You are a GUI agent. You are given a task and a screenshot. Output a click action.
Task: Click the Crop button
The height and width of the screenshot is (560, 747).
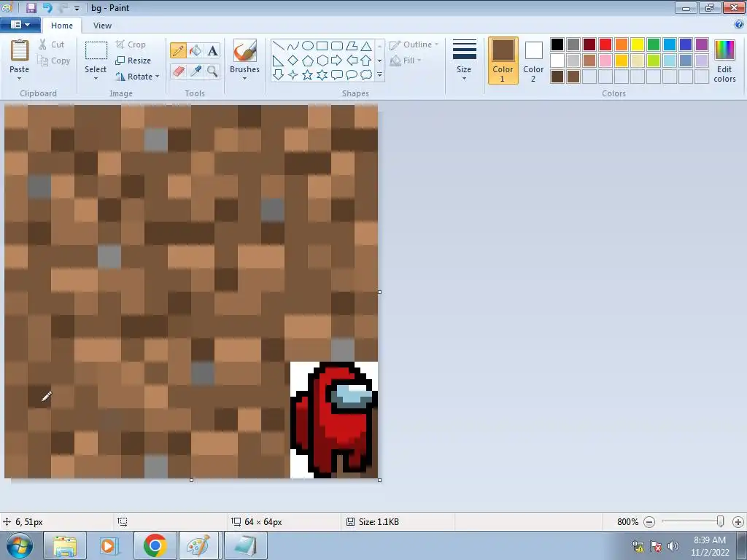(x=131, y=44)
